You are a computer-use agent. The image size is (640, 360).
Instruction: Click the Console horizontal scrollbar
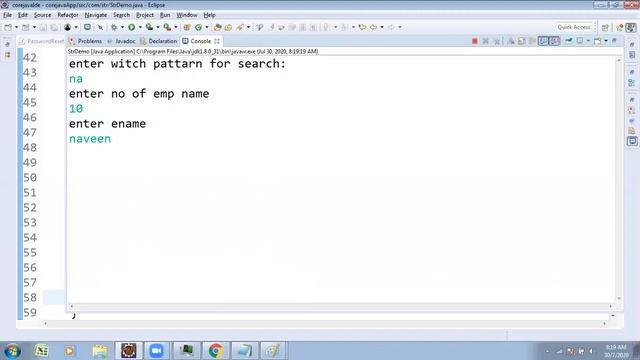tap(341, 306)
